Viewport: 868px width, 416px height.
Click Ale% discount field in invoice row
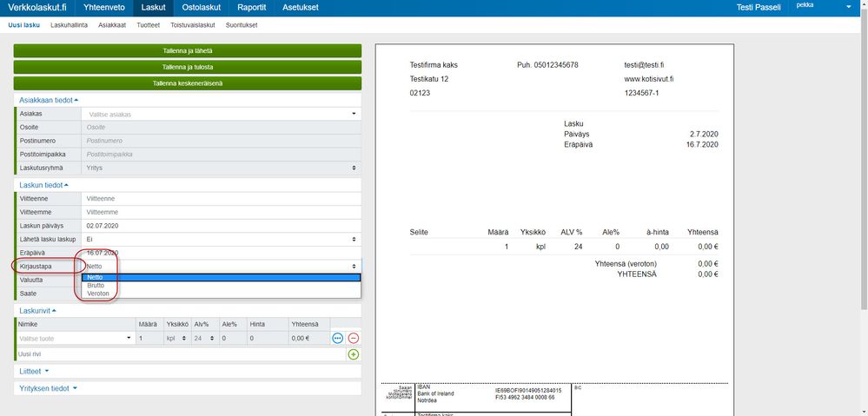231,338
